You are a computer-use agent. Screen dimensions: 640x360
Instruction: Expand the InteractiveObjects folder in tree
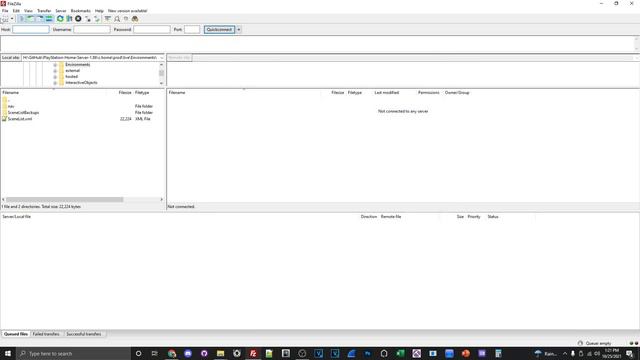55,82
